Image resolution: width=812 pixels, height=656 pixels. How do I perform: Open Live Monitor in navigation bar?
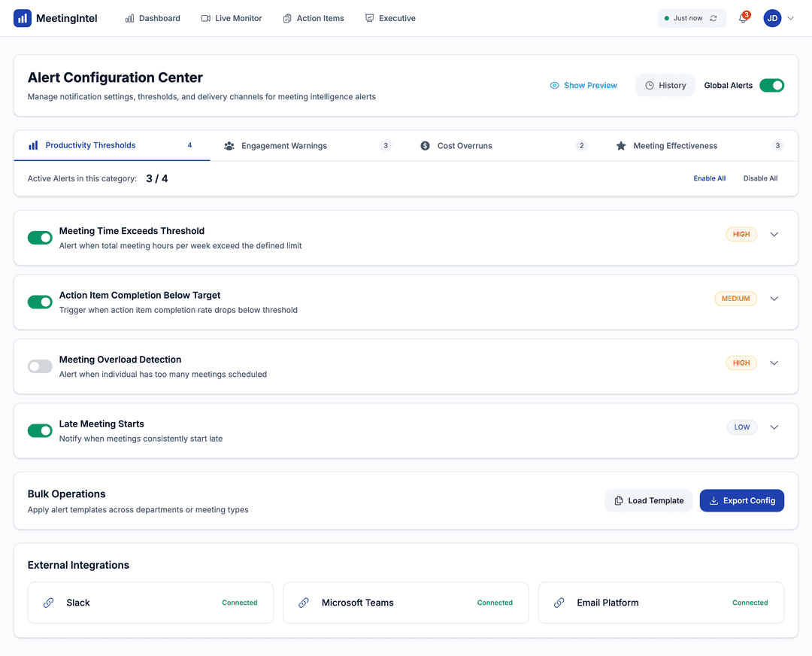pyautogui.click(x=232, y=18)
